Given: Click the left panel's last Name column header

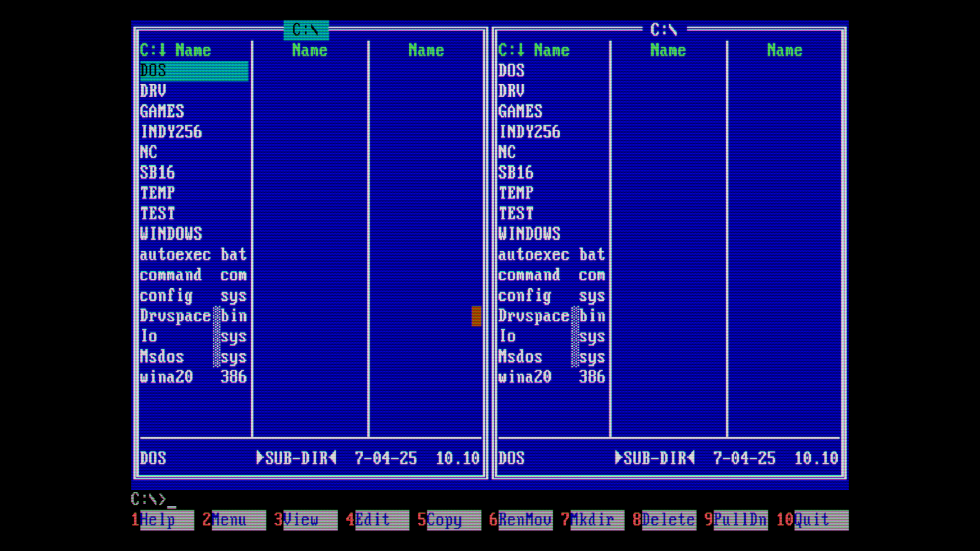Looking at the screenshot, I should (426, 50).
